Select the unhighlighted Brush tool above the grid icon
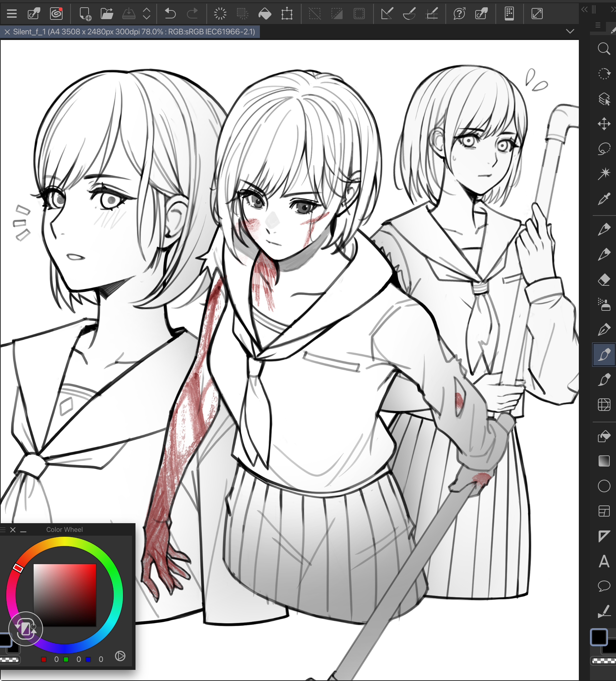Image resolution: width=616 pixels, height=681 pixels. click(604, 380)
